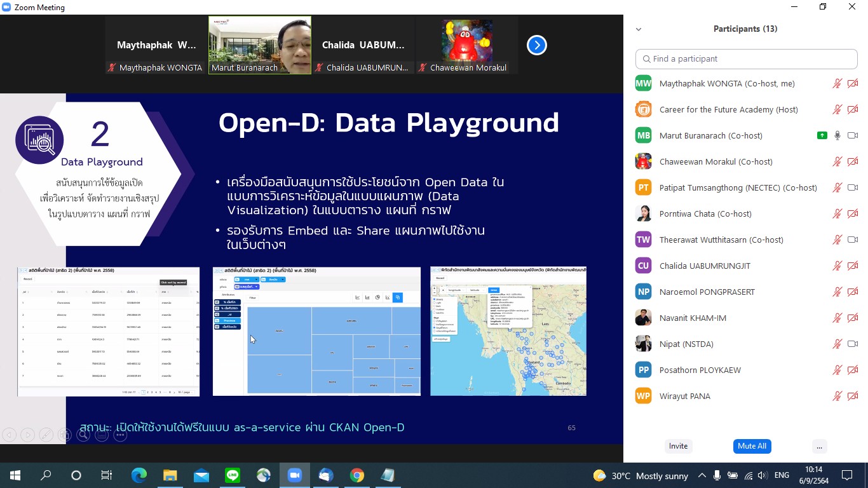Click Maythaphak WONGTA's video-off camera icon

point(853,83)
